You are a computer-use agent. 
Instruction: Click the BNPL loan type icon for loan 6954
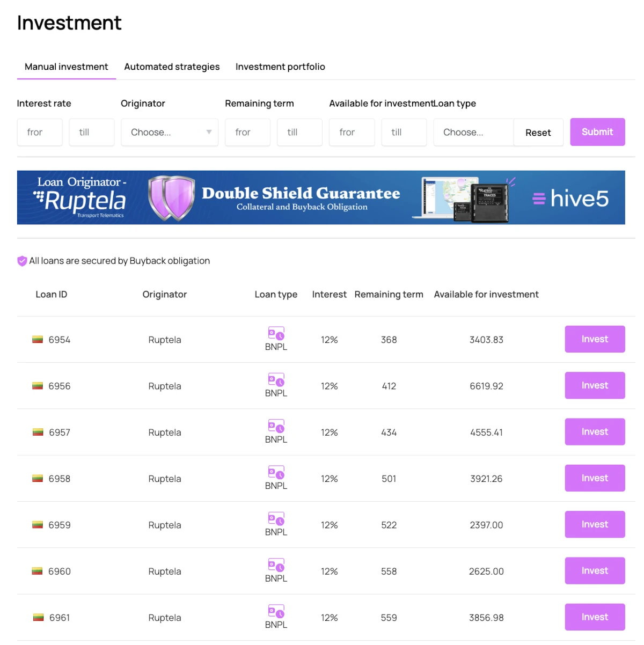click(x=276, y=333)
